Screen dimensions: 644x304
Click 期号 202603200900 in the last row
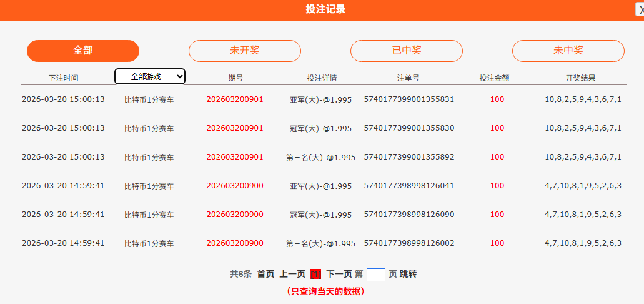235,243
